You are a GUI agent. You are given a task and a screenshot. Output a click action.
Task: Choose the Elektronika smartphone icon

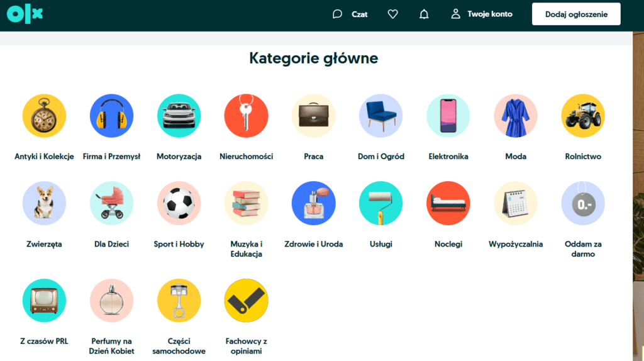coord(448,116)
